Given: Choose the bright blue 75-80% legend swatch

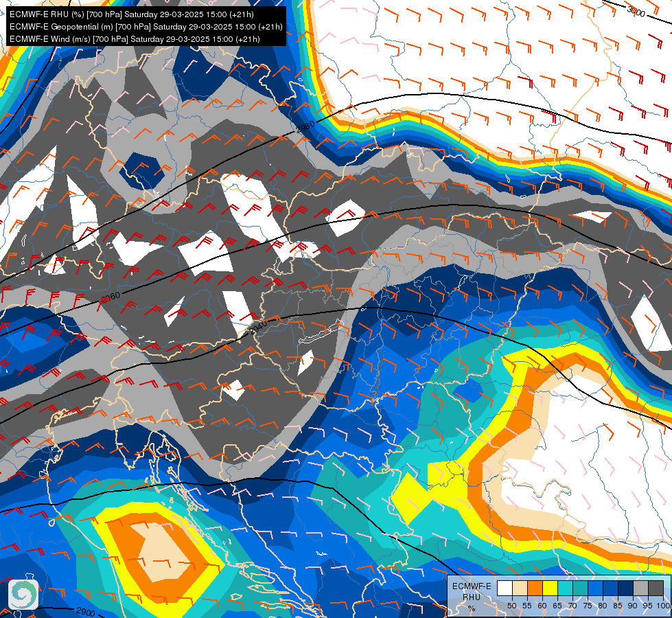Looking at the screenshot, I should click(x=595, y=588).
